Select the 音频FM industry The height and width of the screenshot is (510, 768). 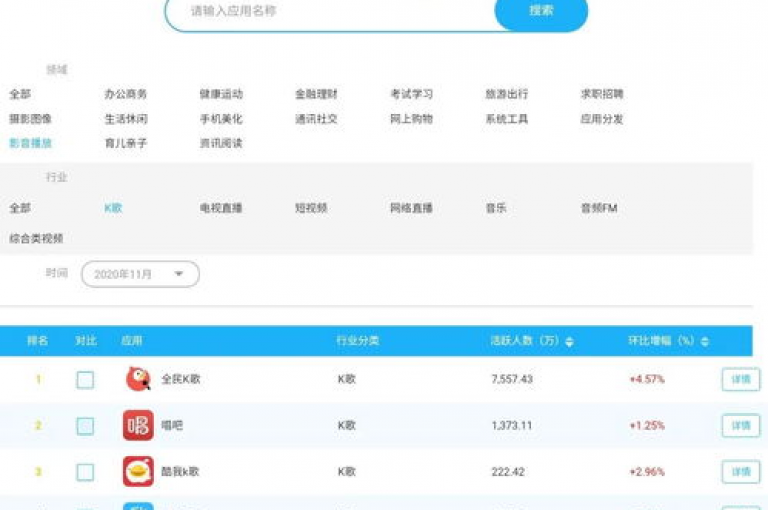click(599, 208)
